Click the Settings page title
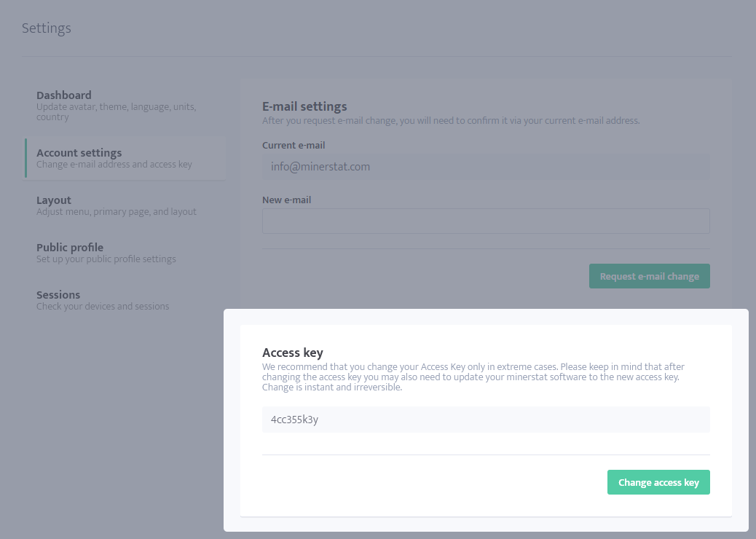Image resolution: width=756 pixels, height=539 pixels. (x=46, y=28)
